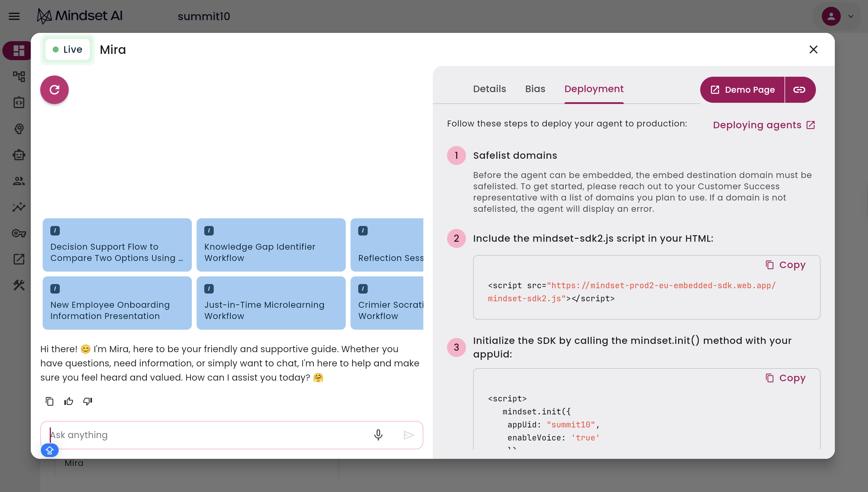
Task: Click the Live status badge
Action: pos(67,50)
